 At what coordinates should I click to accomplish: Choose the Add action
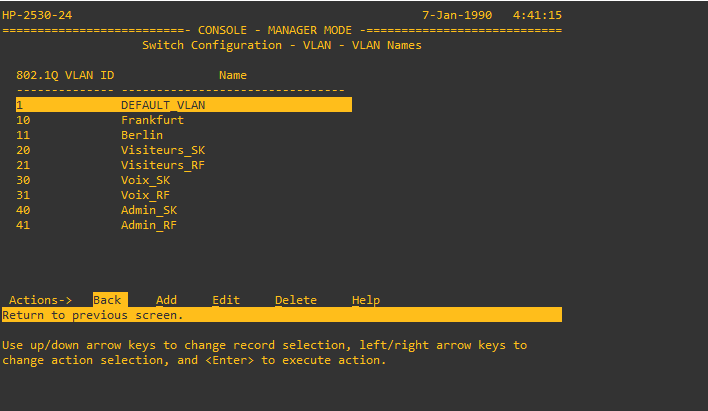166,300
